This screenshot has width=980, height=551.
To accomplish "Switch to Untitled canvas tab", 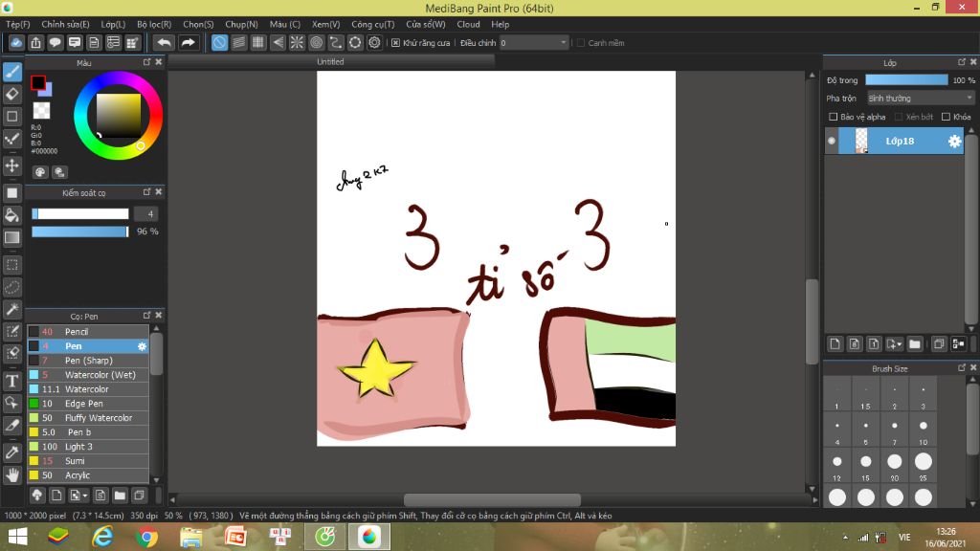I will click(x=330, y=61).
